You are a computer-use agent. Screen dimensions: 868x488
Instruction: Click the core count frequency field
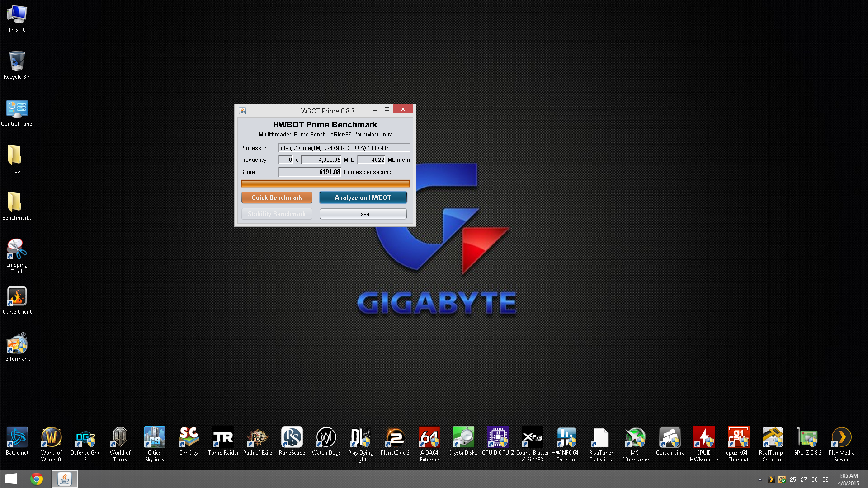pos(286,160)
